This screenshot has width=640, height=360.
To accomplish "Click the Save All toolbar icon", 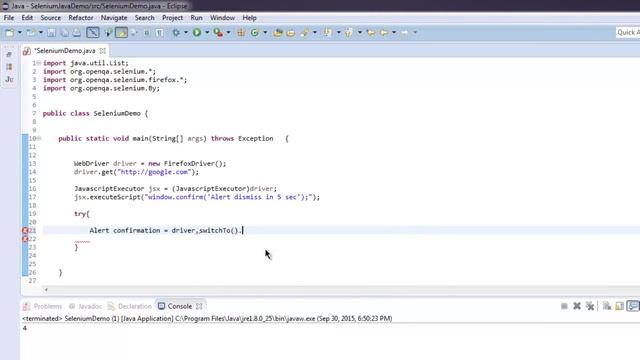I will coord(64,32).
